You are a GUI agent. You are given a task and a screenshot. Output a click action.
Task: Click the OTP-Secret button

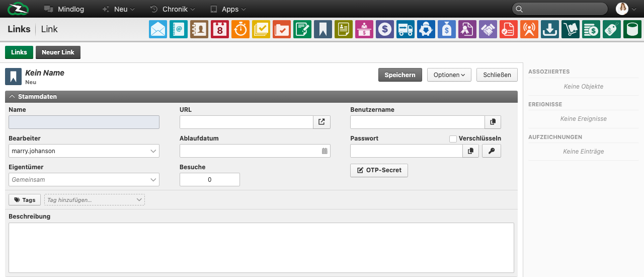point(379,170)
